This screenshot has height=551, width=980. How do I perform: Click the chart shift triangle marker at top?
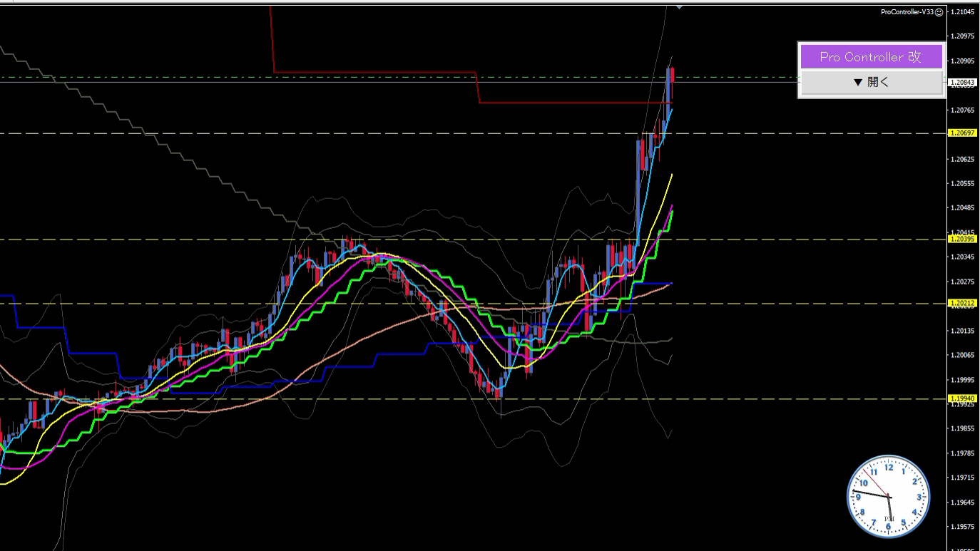point(678,6)
